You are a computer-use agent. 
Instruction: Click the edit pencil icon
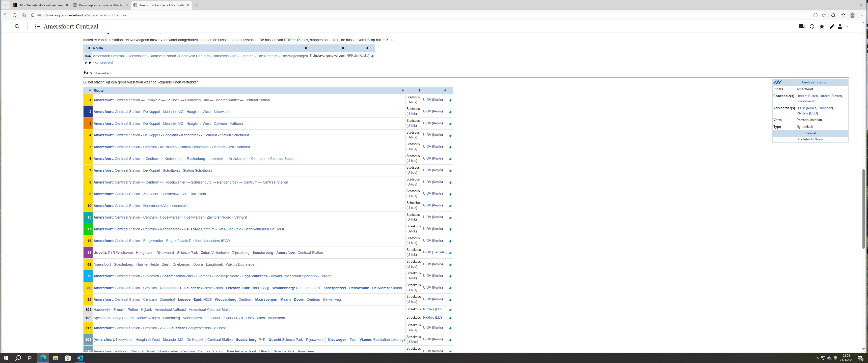[x=832, y=27]
